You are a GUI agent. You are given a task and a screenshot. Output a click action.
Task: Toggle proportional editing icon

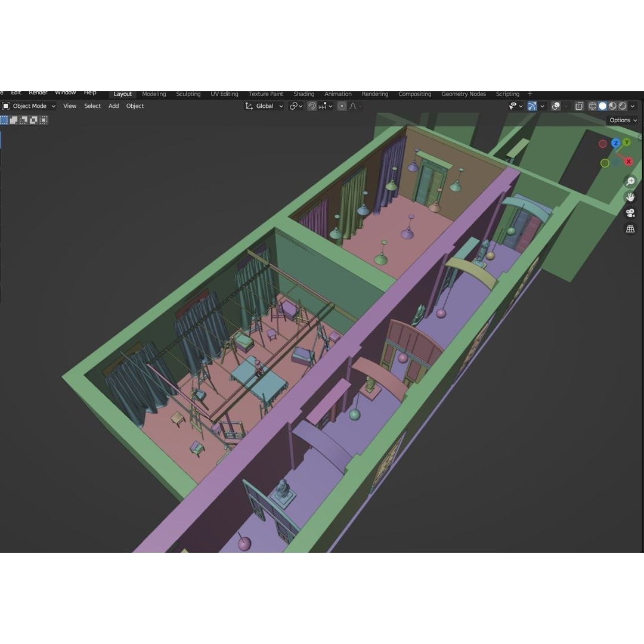click(x=341, y=106)
